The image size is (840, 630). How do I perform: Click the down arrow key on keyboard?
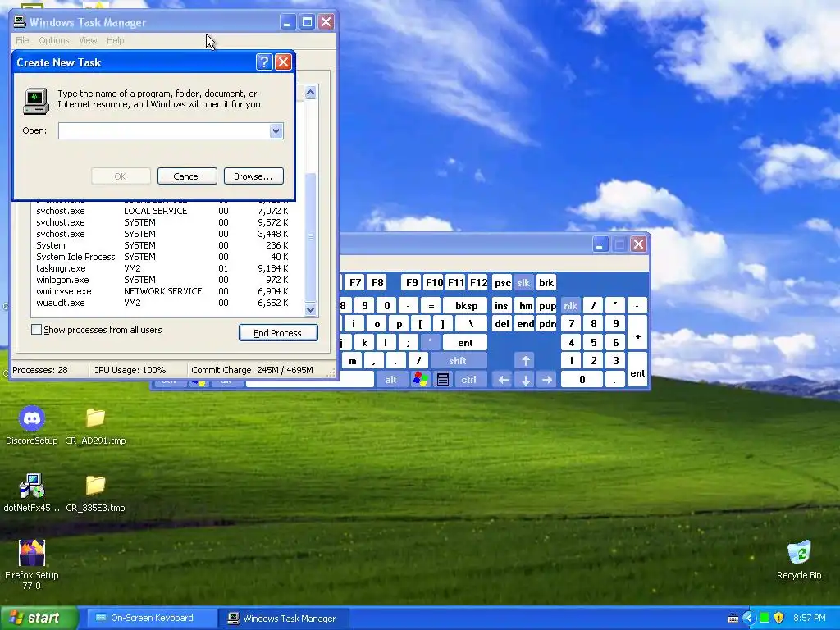[x=525, y=379]
